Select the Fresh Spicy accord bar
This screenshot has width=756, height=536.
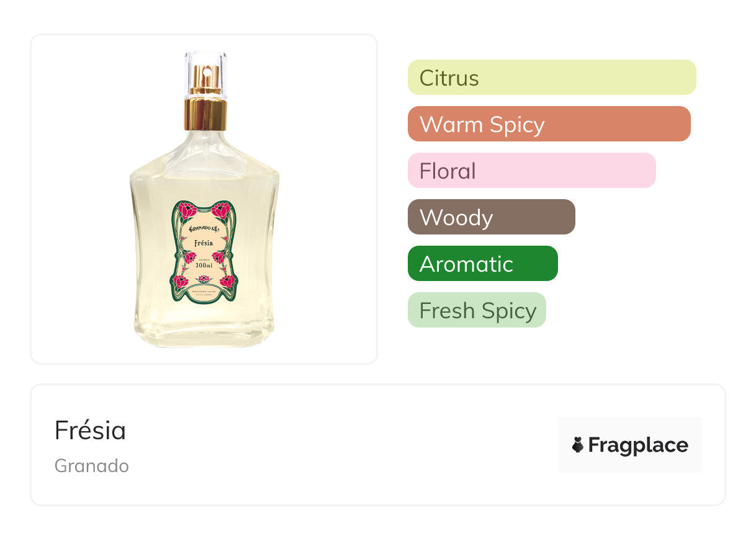[477, 310]
